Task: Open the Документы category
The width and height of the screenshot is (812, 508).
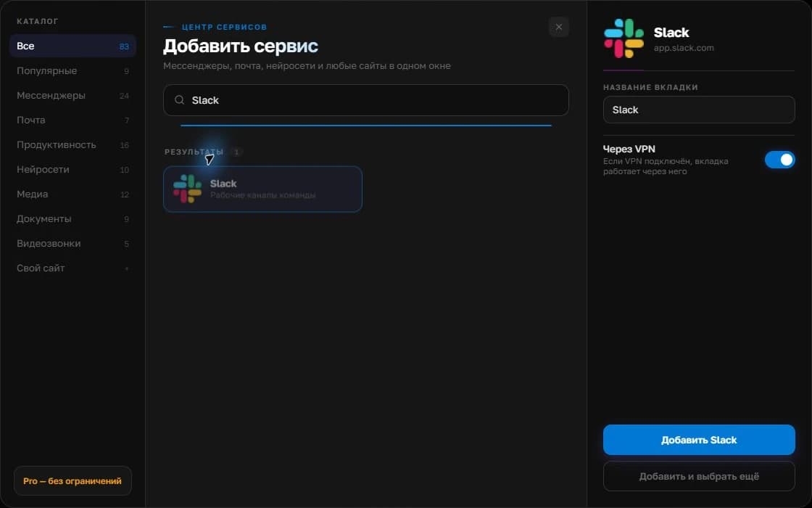Action: (72, 218)
